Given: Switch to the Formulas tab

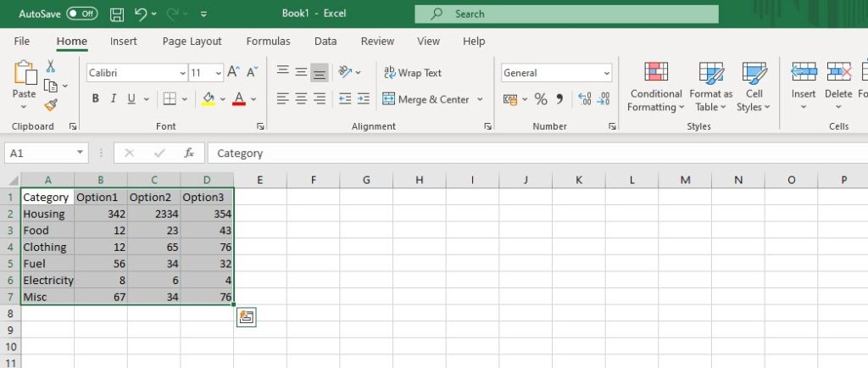Looking at the screenshot, I should (269, 41).
